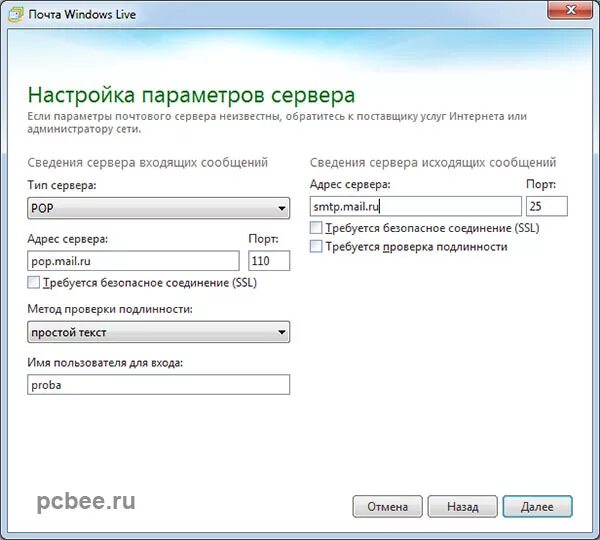The image size is (600, 540).
Task: Enable SSL for the outgoing server
Action: [x=316, y=228]
